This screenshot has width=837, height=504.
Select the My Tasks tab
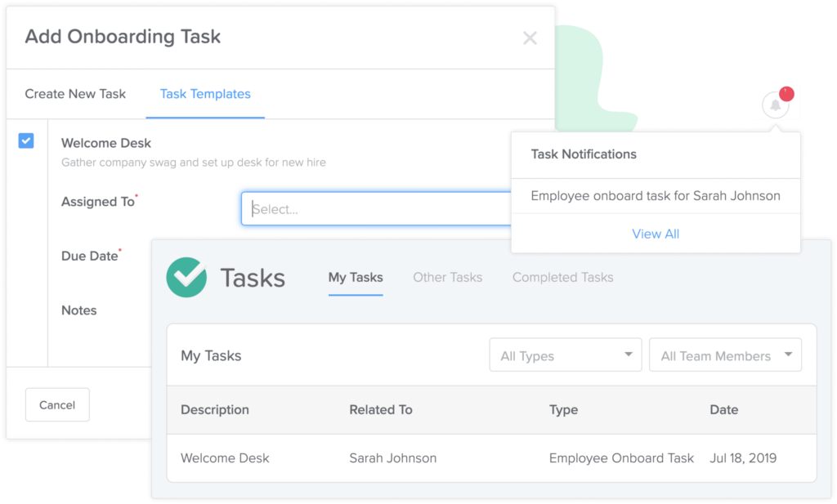pyautogui.click(x=355, y=278)
